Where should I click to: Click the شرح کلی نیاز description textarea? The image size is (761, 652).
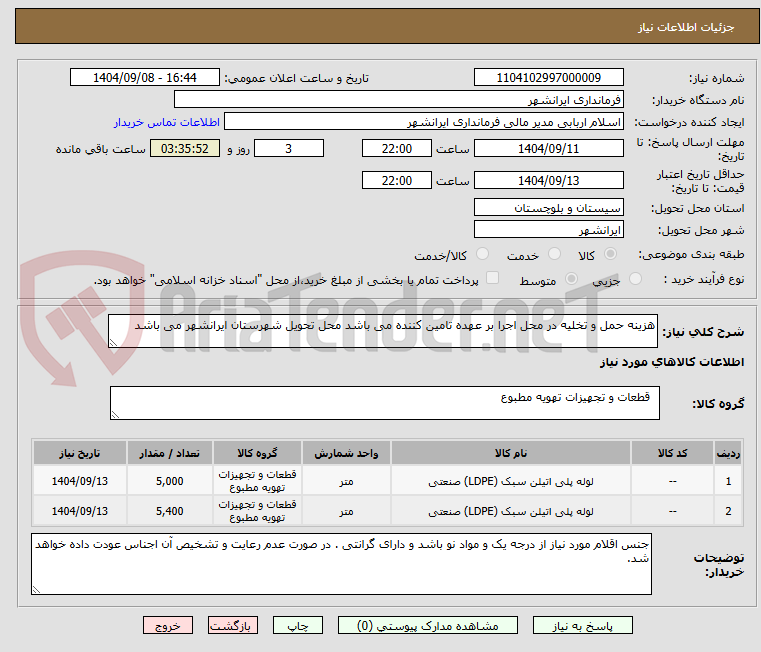pyautogui.click(x=383, y=331)
